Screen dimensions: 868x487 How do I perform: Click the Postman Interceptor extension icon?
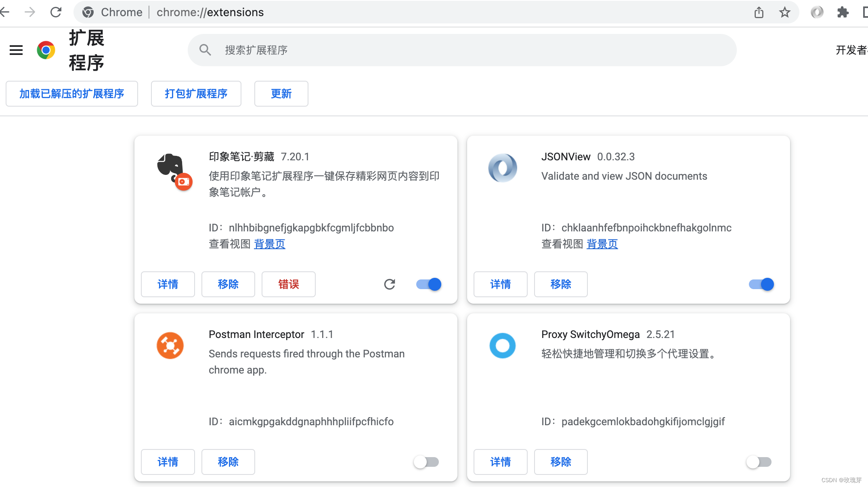coord(170,346)
